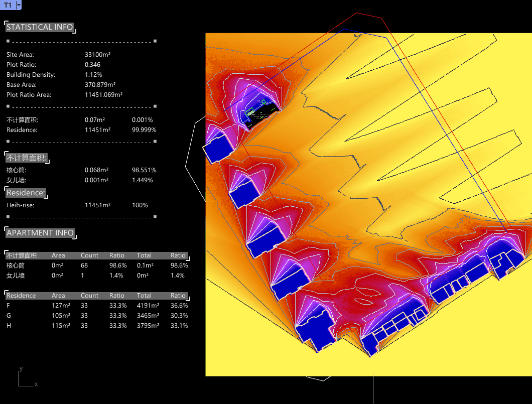Select apartment type G row label
This screenshot has width=532, height=404.
pos(9,316)
